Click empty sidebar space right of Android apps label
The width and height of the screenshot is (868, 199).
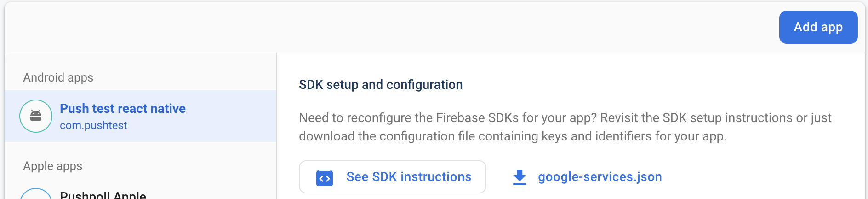tap(184, 77)
